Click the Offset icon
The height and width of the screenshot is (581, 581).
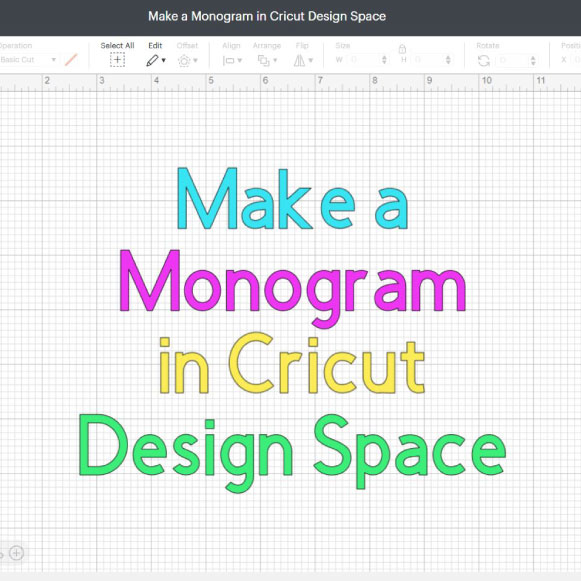coord(184,60)
